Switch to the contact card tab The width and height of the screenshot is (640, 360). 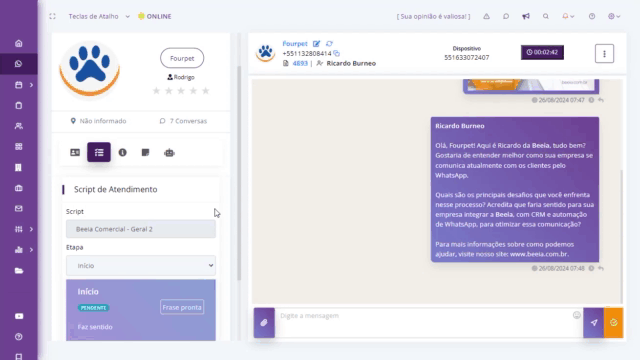point(75,153)
